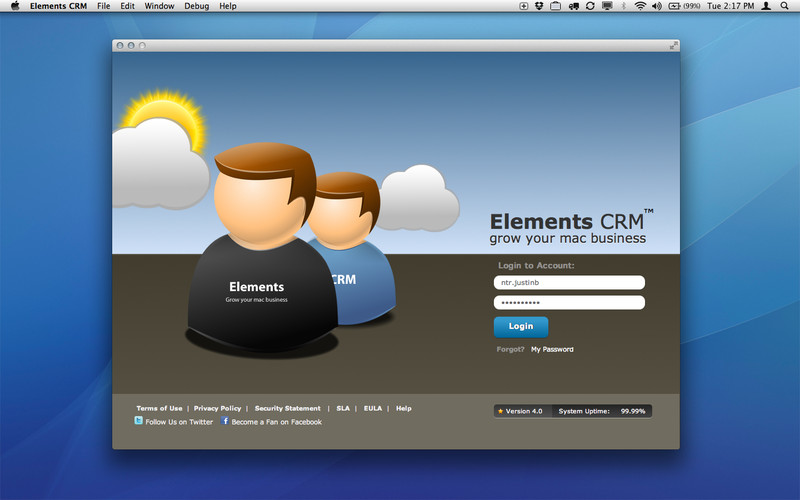Click the plus box menu bar icon
The height and width of the screenshot is (500, 800).
[523, 6]
